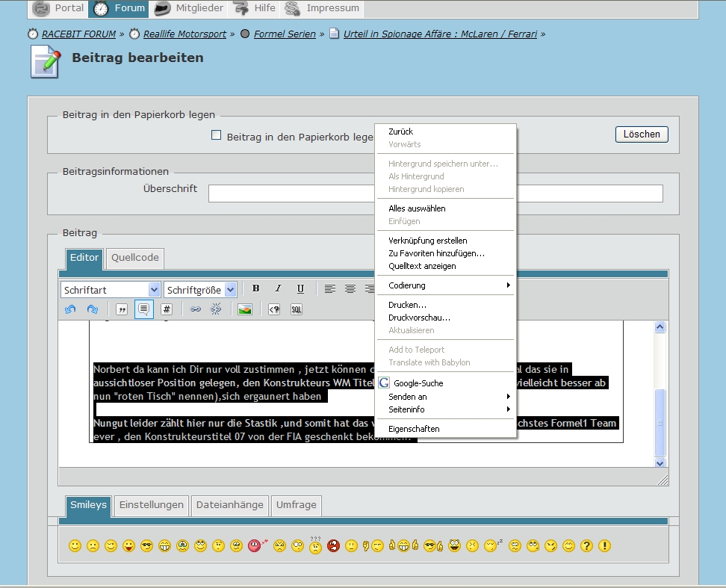Insert an image using the picture icon
726x588 pixels.
pyautogui.click(x=244, y=309)
